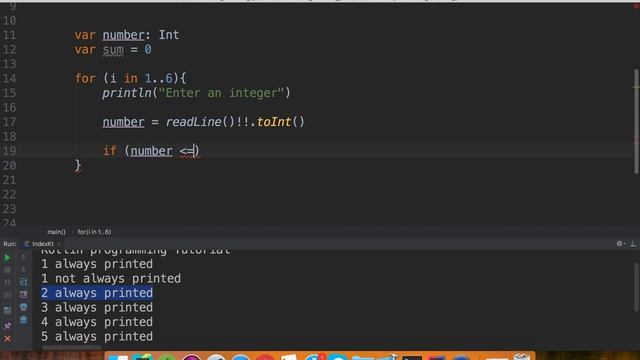The image size is (640, 360).
Task: Click the 'sum' variable on line 12
Action: (x=113, y=50)
